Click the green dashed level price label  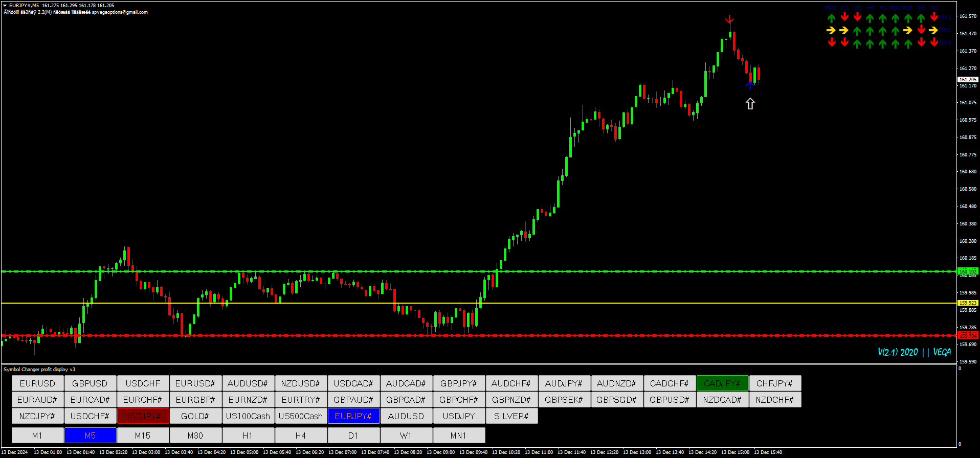[x=968, y=271]
